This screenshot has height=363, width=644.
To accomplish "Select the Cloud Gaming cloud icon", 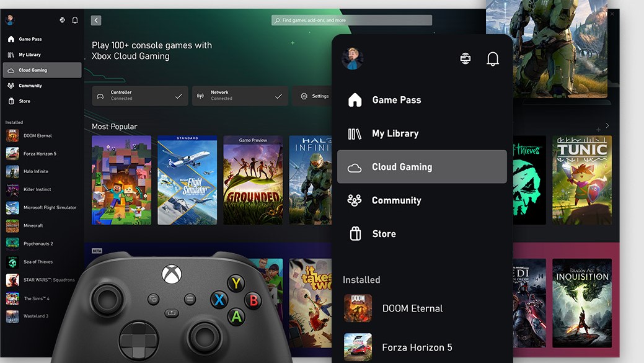I will pyautogui.click(x=354, y=166).
